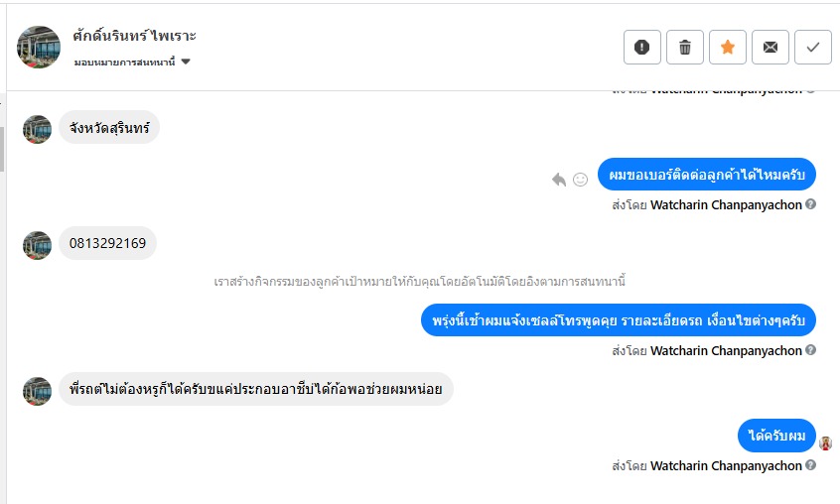This screenshot has width=840, height=504.
Task: Click help icon under the พรุ่งนี้เช้า message
Action: click(x=811, y=350)
